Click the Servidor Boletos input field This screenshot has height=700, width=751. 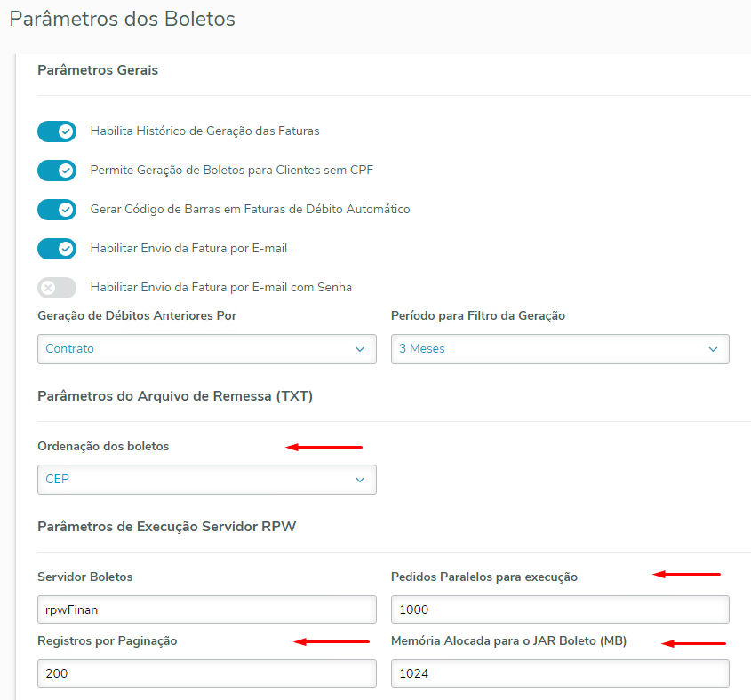point(206,609)
